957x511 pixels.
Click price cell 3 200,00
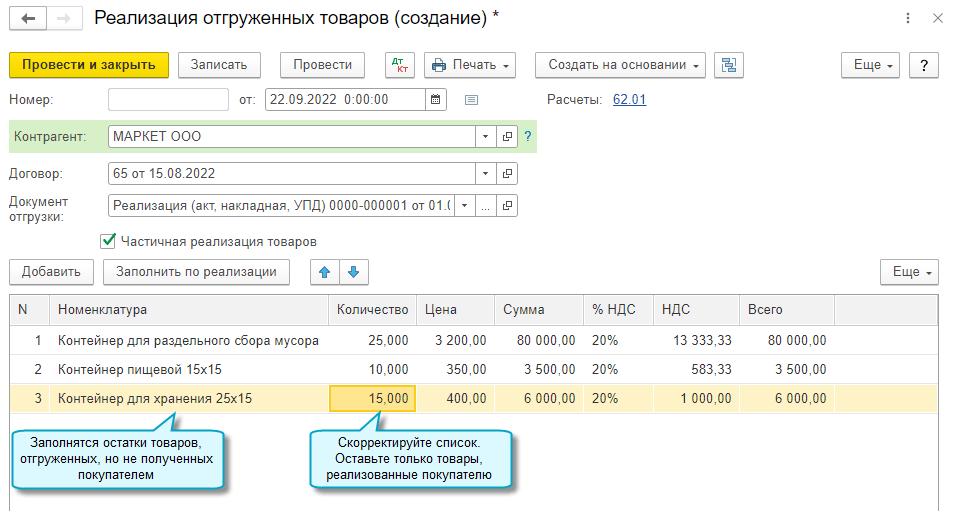click(455, 341)
